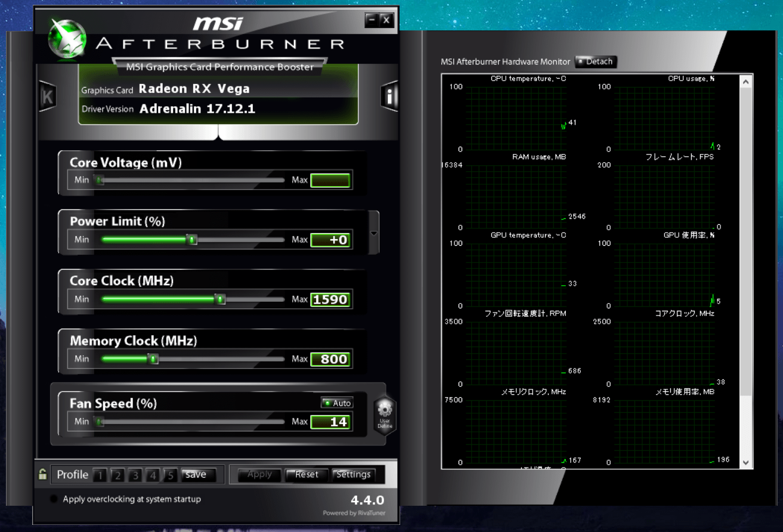The image size is (783, 532).
Task: Open the information i button
Action: pos(389,96)
